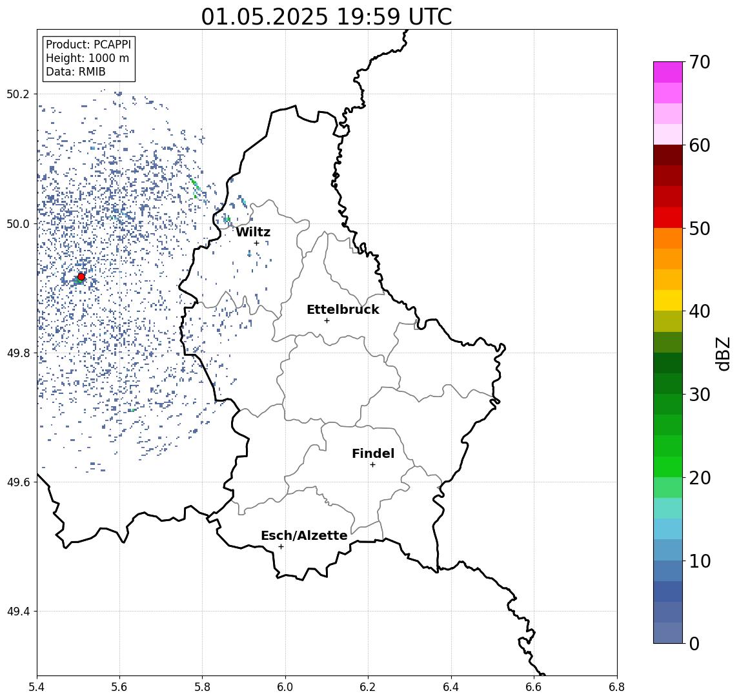The height and width of the screenshot is (700, 739).
Task: Click the longitude 6.8 axis label
Action: click(617, 687)
